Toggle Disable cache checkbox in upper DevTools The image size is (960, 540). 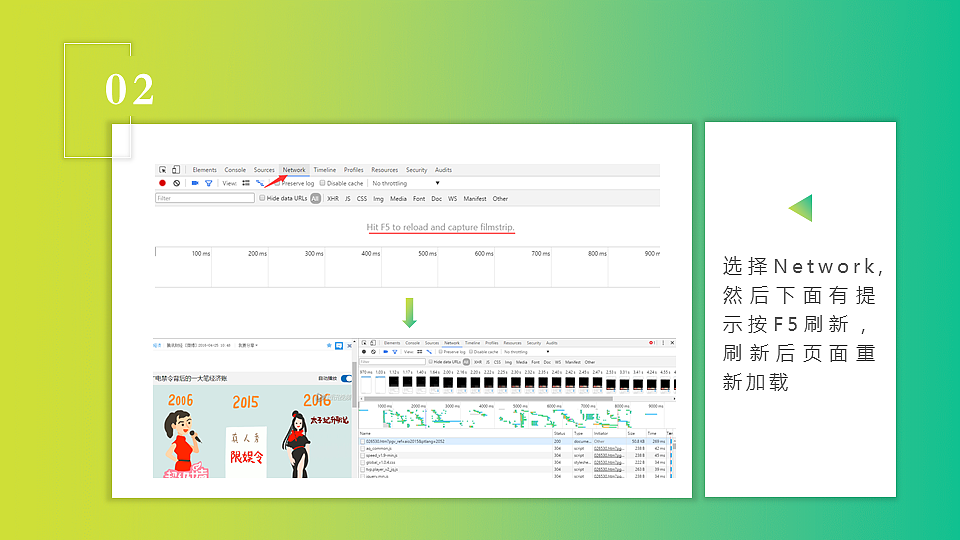(322, 183)
